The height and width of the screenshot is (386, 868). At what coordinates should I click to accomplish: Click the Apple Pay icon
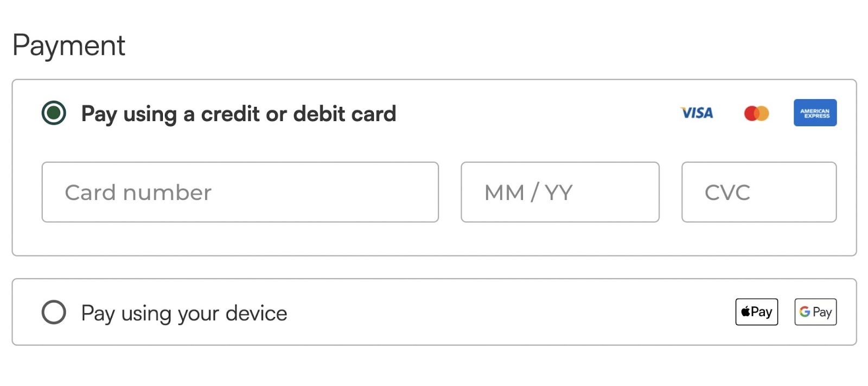pyautogui.click(x=756, y=312)
